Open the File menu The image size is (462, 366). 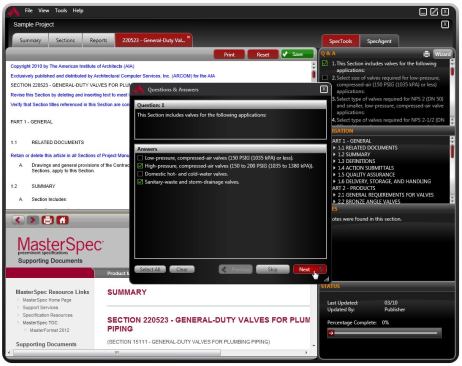[29, 11]
